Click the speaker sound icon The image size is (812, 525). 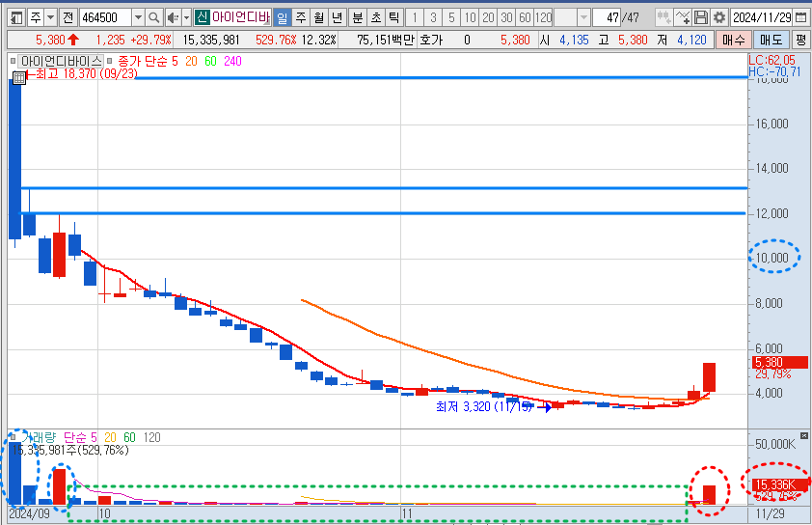coord(173,18)
